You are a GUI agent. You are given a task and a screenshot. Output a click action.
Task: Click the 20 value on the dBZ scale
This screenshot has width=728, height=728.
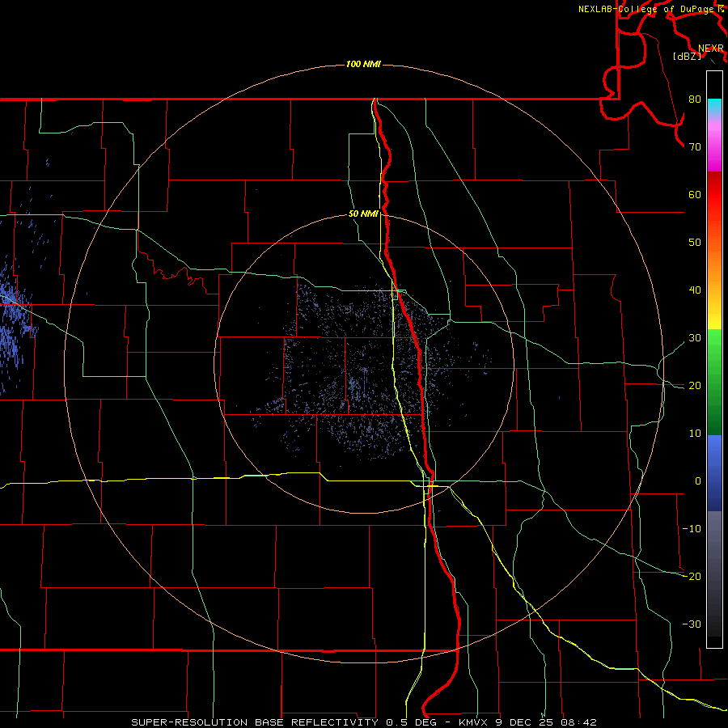(x=695, y=387)
